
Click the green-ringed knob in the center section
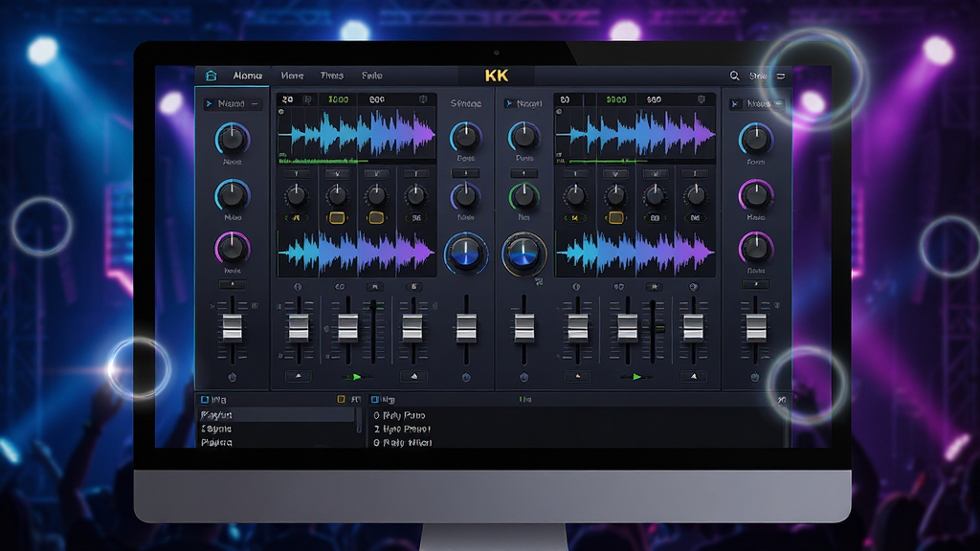(523, 196)
